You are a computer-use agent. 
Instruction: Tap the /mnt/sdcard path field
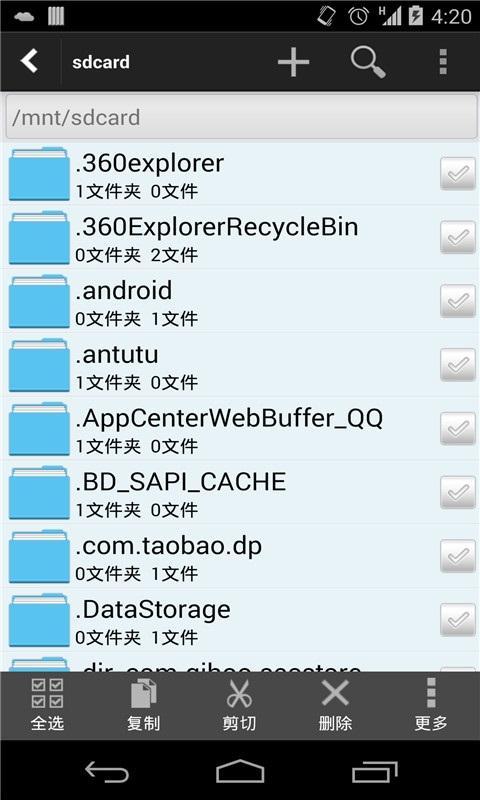point(242,117)
